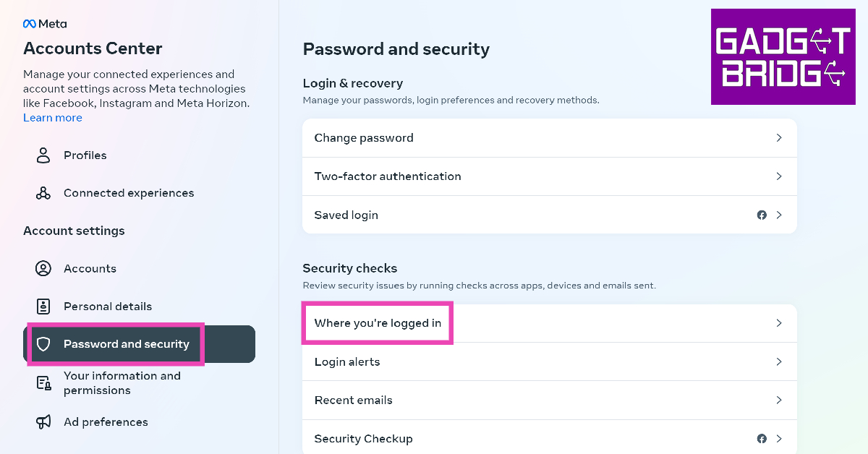Expand the Recent emails chevron
This screenshot has height=454, width=868.
coord(779,400)
